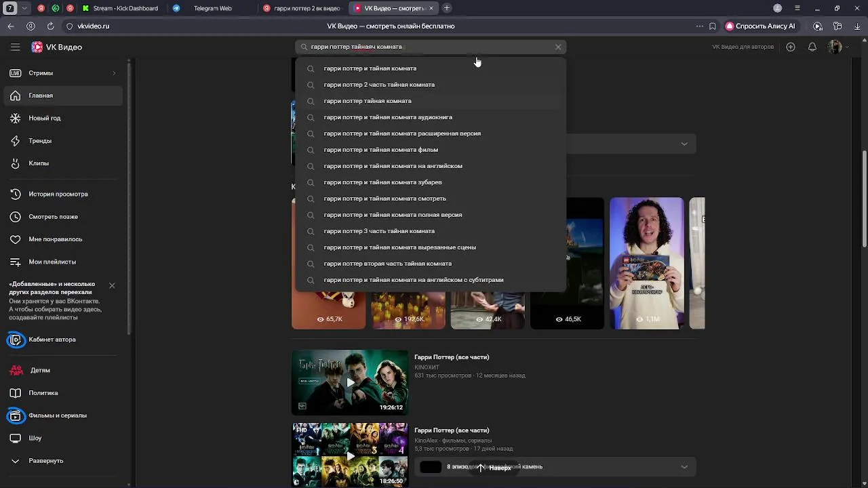Open the hamburger menu next to VK Видео logo
This screenshot has height=488, width=868.
pos(15,47)
